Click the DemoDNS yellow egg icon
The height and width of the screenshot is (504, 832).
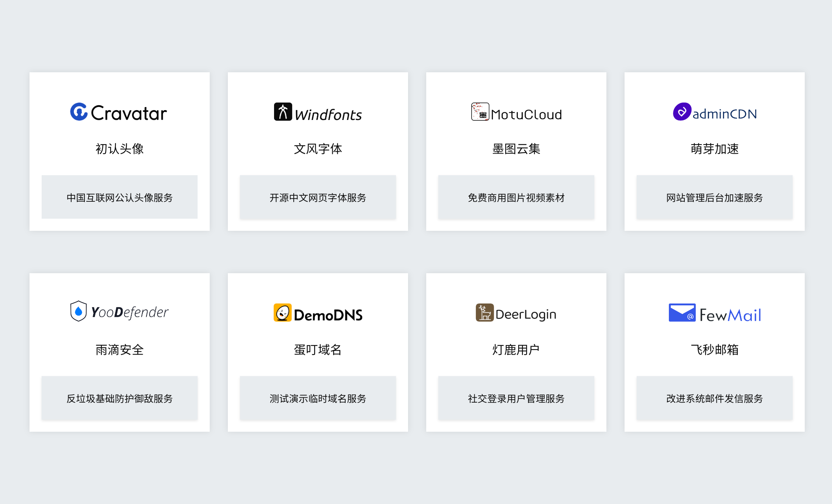tap(283, 313)
